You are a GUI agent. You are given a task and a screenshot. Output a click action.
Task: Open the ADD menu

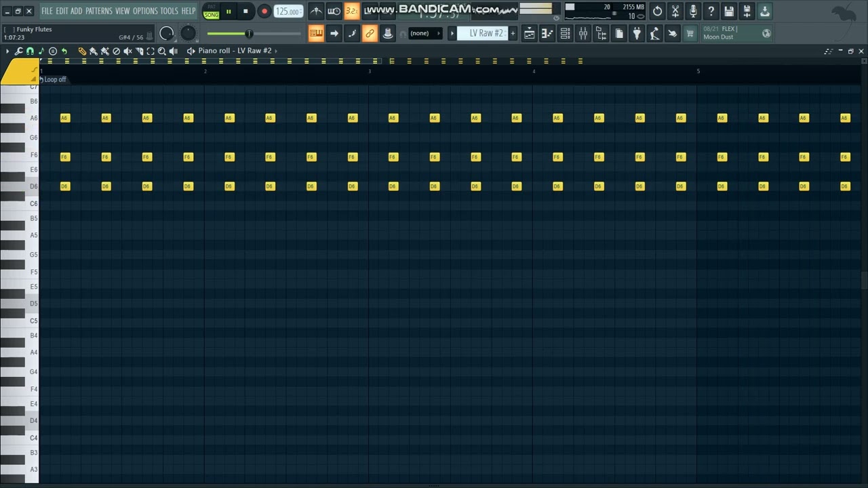(77, 11)
